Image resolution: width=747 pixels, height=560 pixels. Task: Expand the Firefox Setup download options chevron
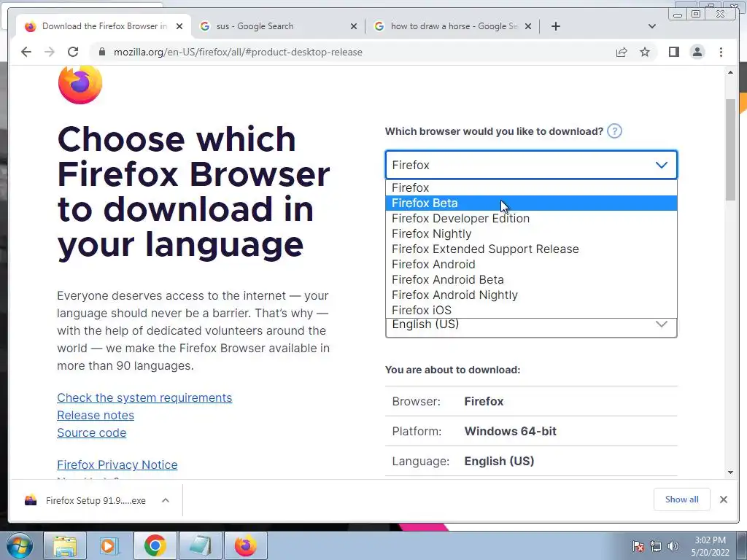166,500
